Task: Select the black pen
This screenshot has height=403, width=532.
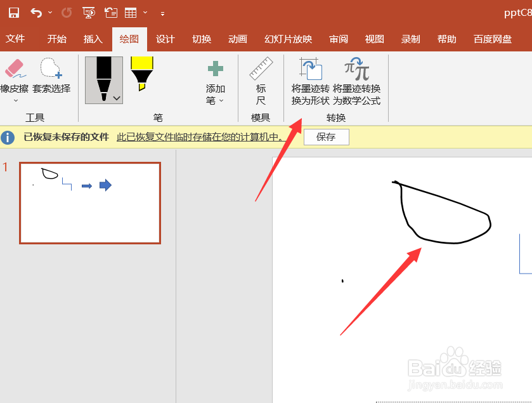Action: tap(104, 80)
